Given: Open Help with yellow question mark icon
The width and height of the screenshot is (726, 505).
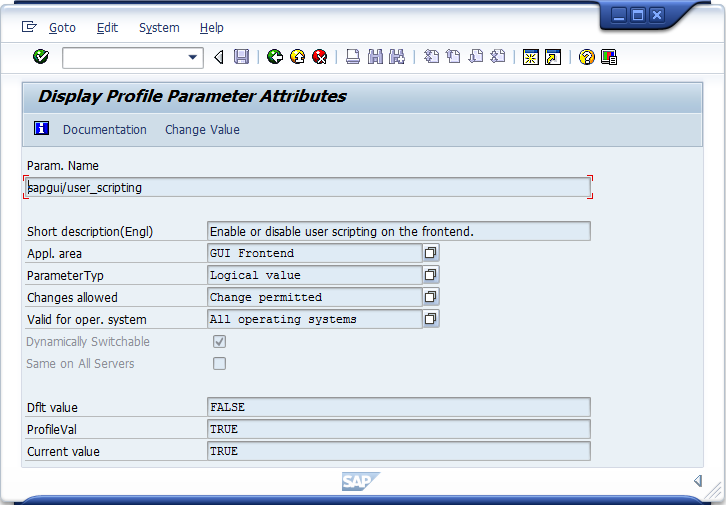Looking at the screenshot, I should click(587, 57).
